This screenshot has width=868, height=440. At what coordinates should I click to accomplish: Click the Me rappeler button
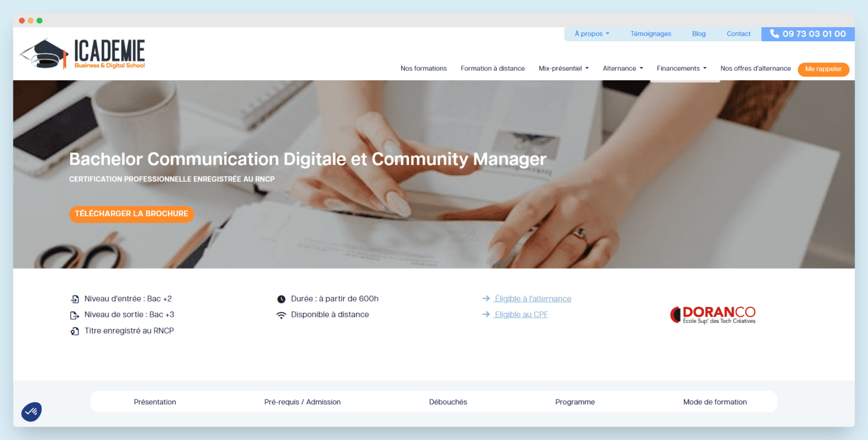[x=823, y=69]
